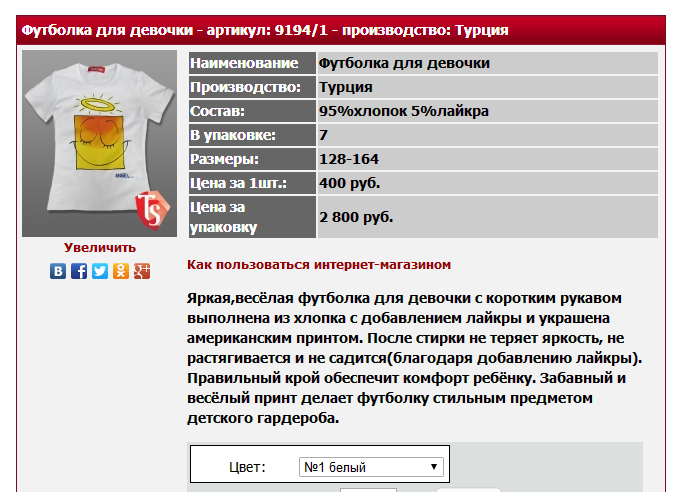Viewport: 683px width, 492px height.
Task: Share product on Facebook
Action: (79, 271)
